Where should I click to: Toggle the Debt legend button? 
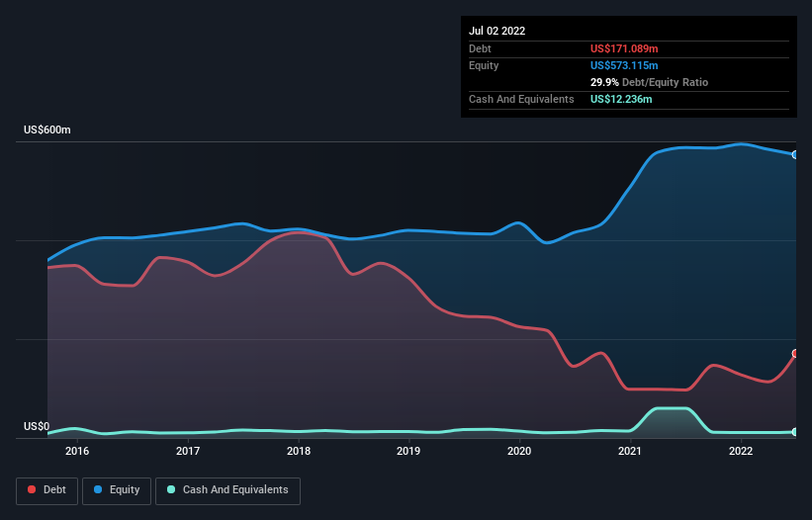(x=47, y=490)
